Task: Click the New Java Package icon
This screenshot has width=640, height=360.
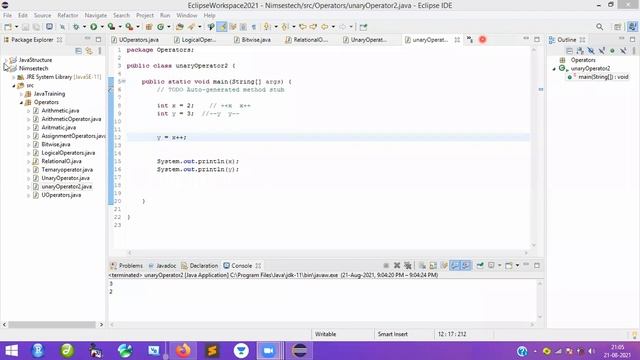Action: click(149, 27)
